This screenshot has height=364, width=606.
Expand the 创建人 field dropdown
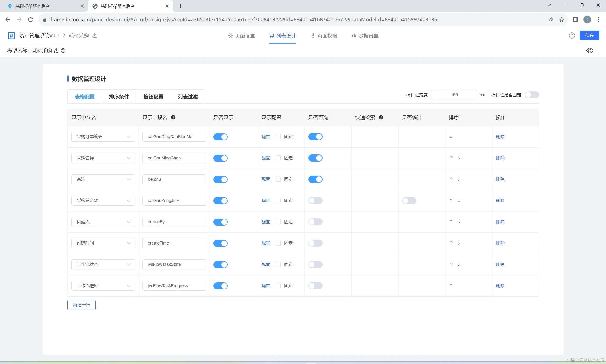click(x=103, y=222)
